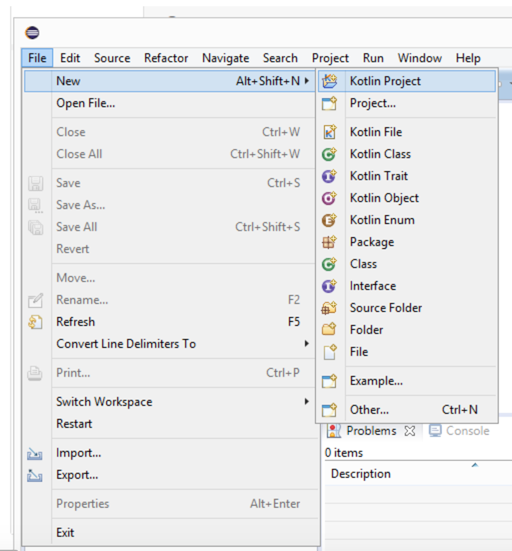Click the new Package icon
The width and height of the screenshot is (512, 551).
[x=329, y=242]
